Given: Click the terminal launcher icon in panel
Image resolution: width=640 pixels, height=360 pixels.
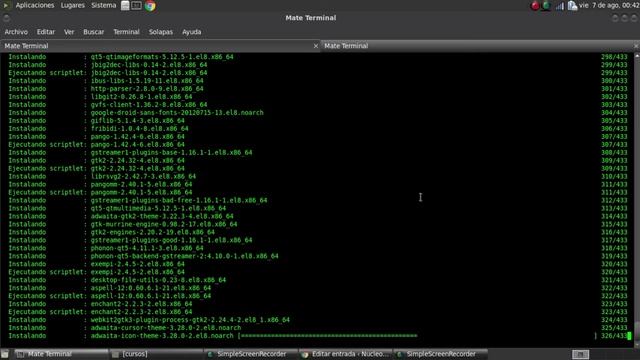Looking at the screenshot, I should point(137,6).
